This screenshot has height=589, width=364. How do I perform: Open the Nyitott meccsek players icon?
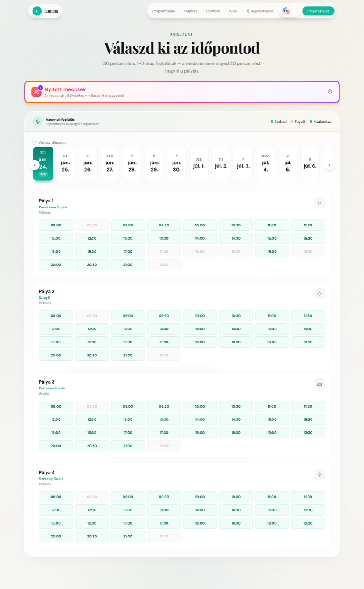tap(36, 92)
